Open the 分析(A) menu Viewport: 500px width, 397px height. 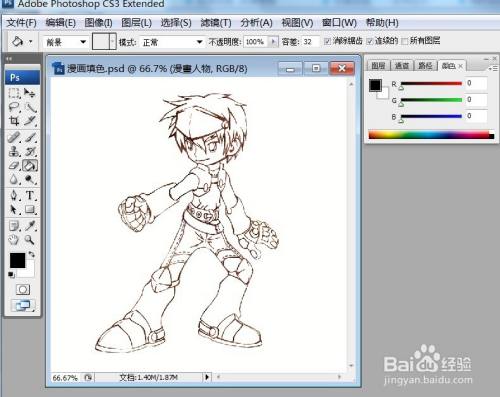[x=256, y=23]
